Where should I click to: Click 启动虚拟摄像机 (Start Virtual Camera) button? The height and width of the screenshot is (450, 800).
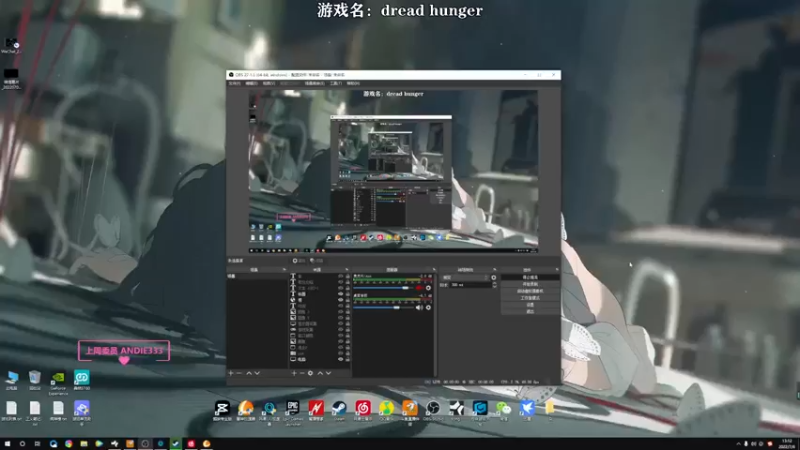(x=530, y=291)
